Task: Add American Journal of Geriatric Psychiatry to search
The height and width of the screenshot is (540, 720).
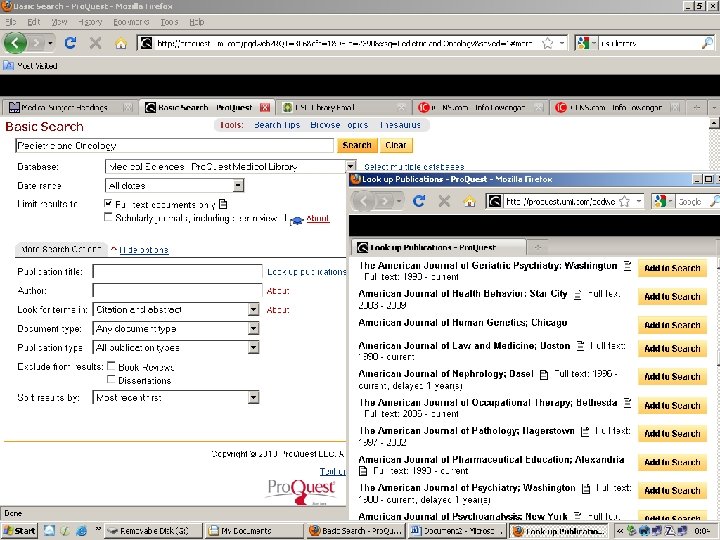Action: (672, 268)
